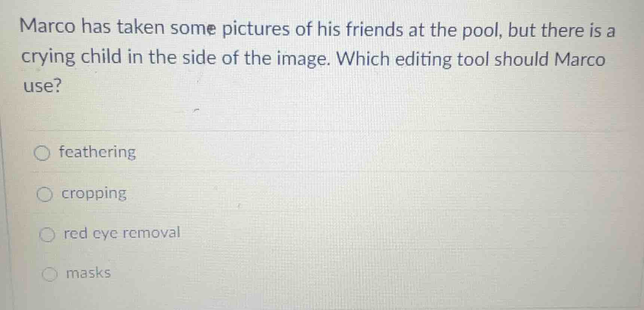Click the 'feathering' answer label text
This screenshot has height=310, width=644.
click(97, 152)
